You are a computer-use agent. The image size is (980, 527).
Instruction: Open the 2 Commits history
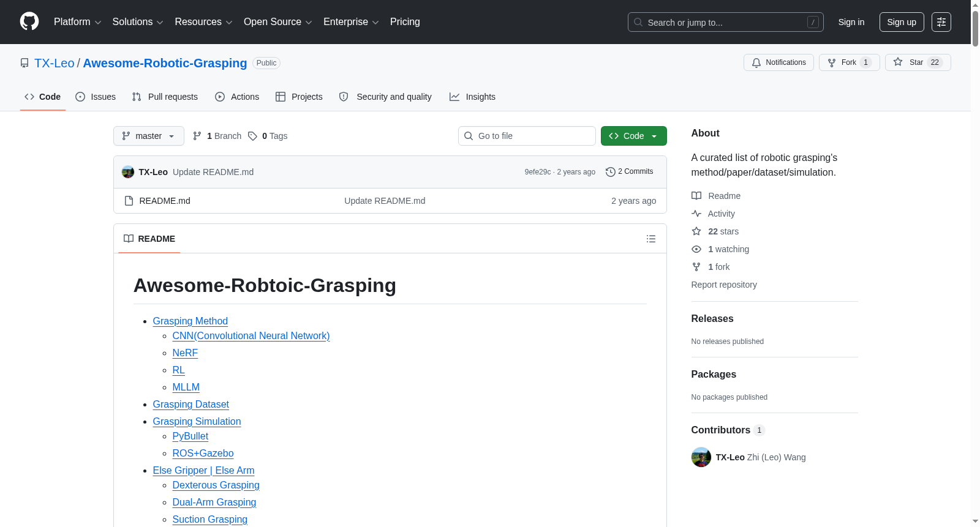[630, 172]
